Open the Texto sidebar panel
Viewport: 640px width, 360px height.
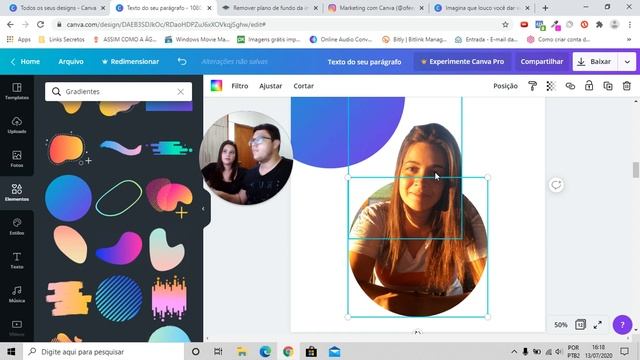[17, 260]
